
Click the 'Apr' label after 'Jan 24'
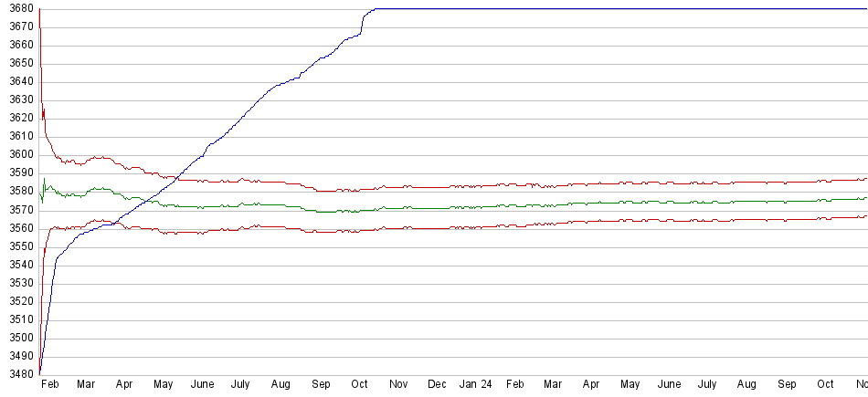coord(591,385)
